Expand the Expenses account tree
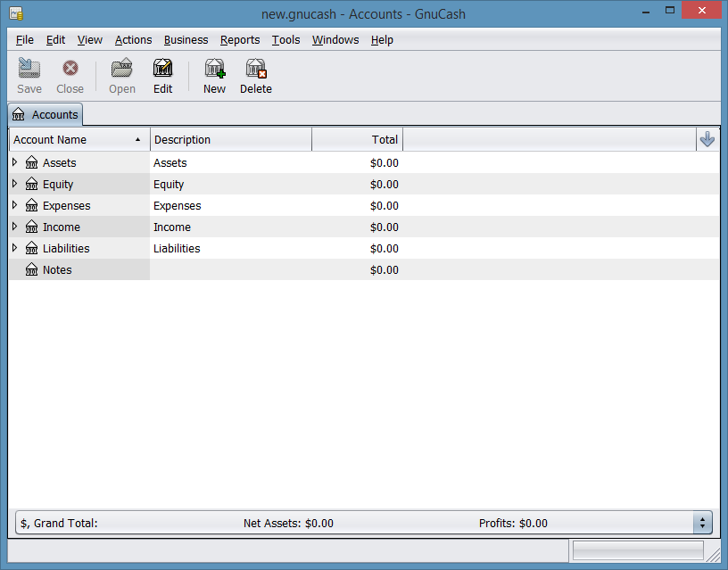Viewport: 728px width, 570px height. (14, 204)
